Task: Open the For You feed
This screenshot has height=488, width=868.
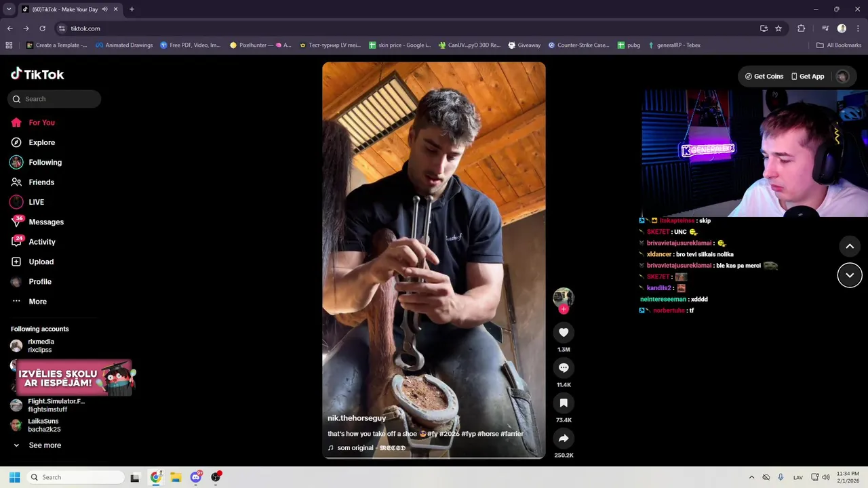Action: coord(33,123)
